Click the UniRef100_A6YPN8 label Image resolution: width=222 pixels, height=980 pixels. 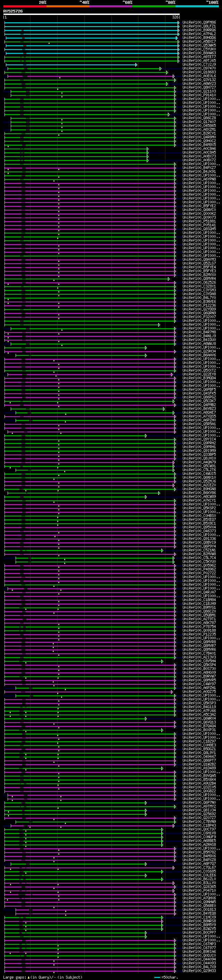tap(199, 179)
